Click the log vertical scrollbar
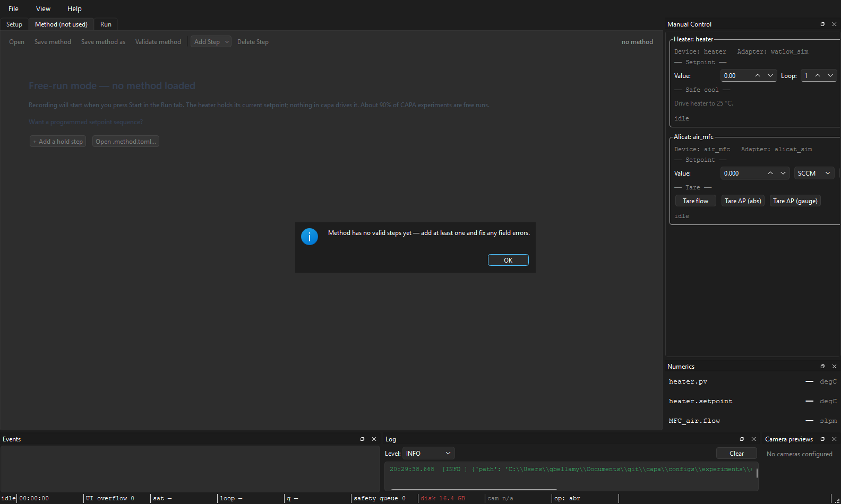Screen dimensions: 841x504 point(757,473)
